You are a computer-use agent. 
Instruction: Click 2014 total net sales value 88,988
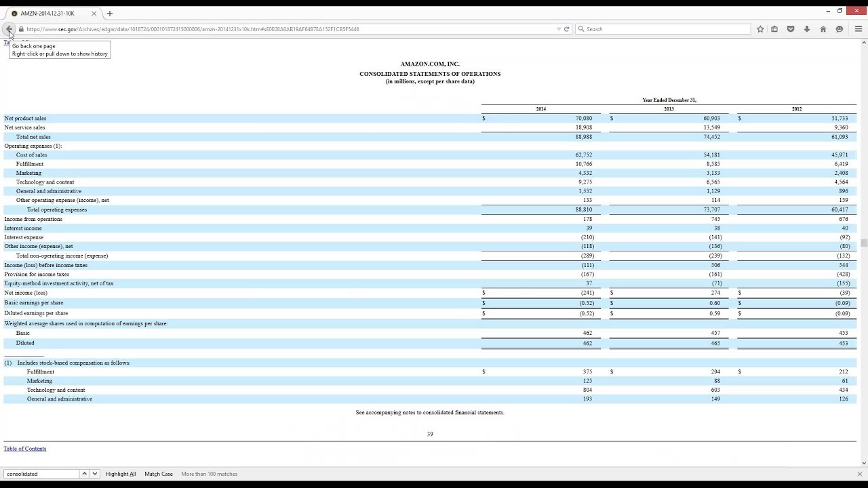tap(584, 137)
